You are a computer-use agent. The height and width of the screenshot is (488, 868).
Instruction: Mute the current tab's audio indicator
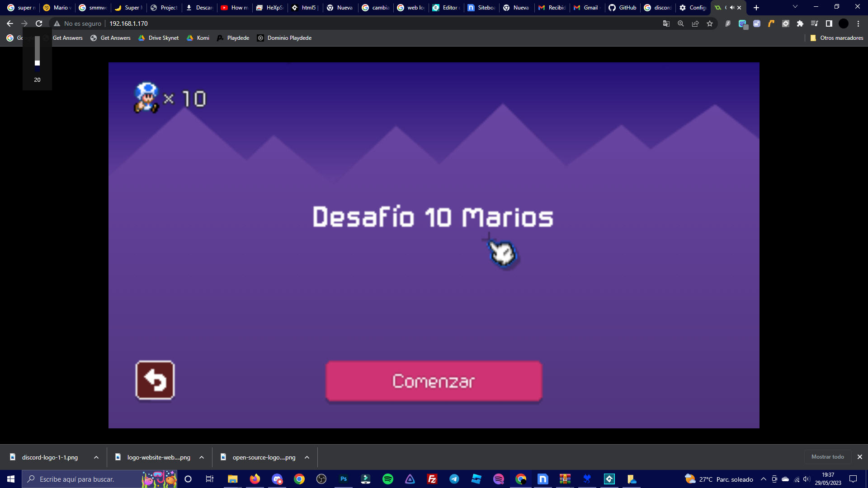point(732,8)
